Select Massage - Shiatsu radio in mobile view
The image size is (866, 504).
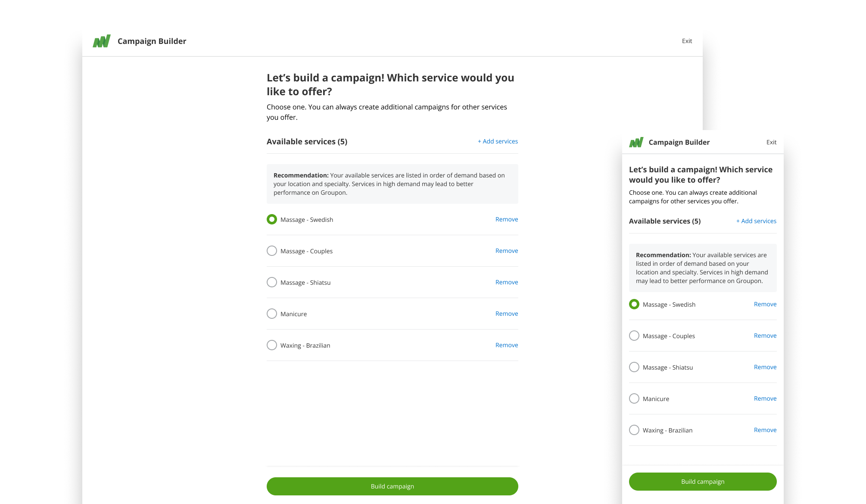click(x=634, y=367)
